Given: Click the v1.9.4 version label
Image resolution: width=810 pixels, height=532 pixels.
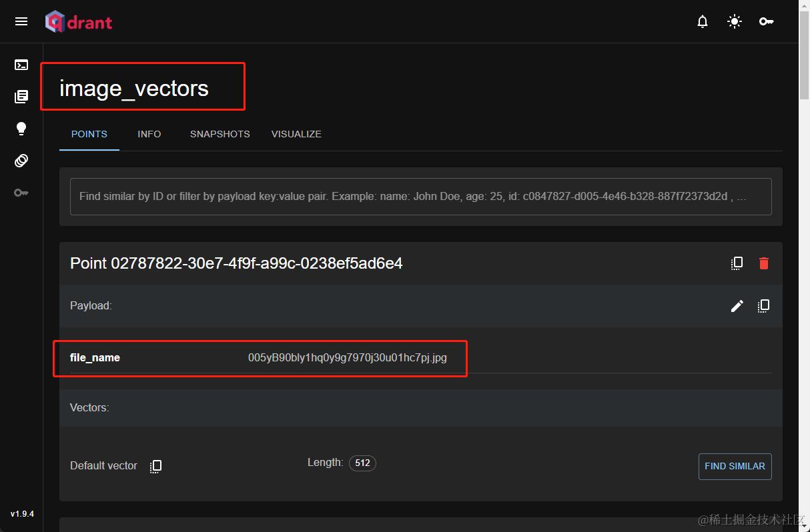Looking at the screenshot, I should point(22,514).
